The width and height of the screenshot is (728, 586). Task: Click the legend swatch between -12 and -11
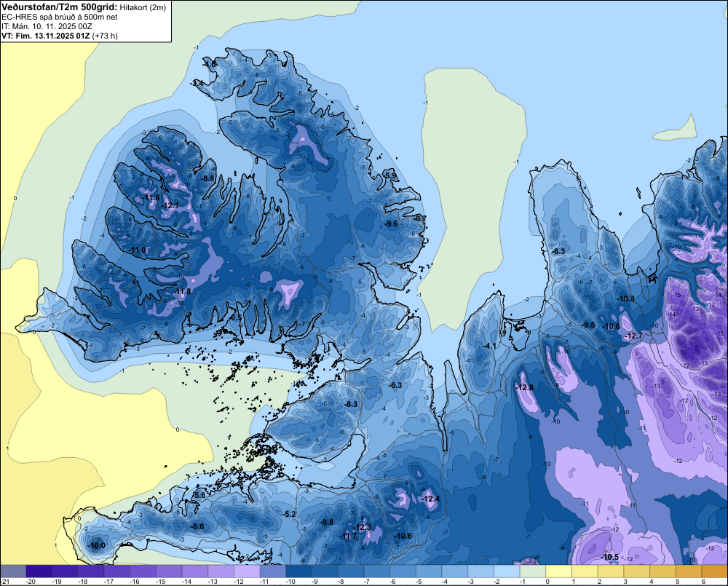pos(247,571)
